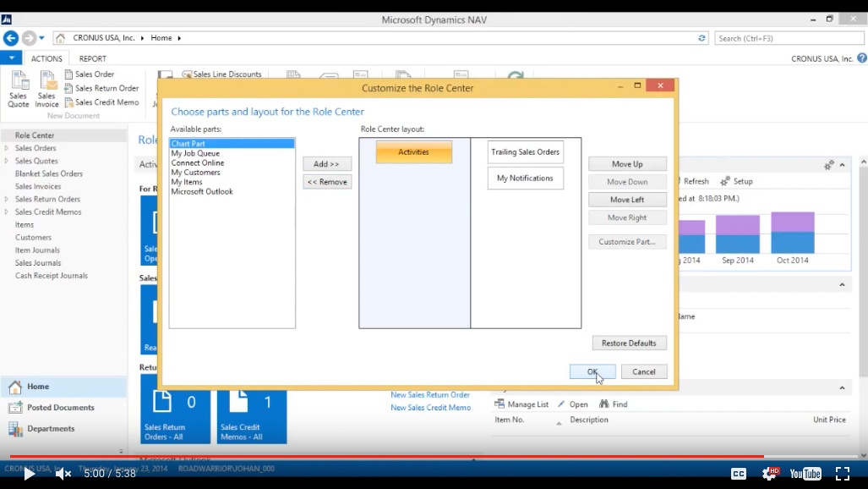Open Sales Invoices list
Image resolution: width=868 pixels, height=489 pixels.
click(38, 186)
